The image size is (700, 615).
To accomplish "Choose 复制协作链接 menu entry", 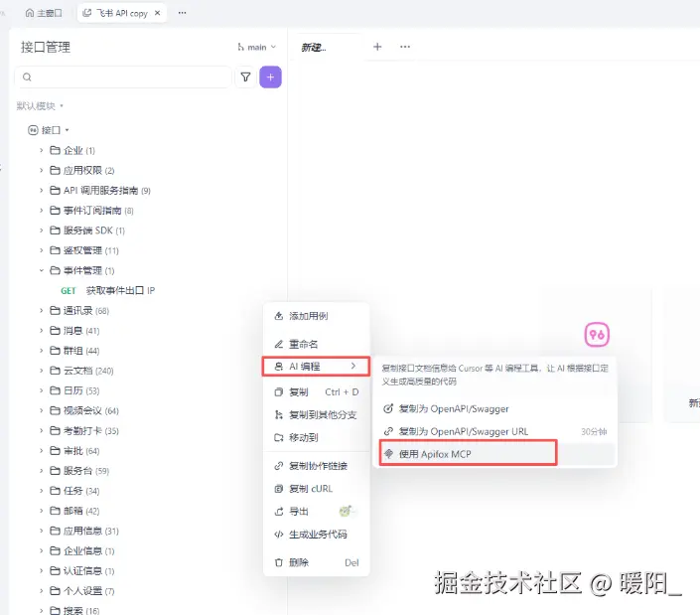I will [316, 466].
